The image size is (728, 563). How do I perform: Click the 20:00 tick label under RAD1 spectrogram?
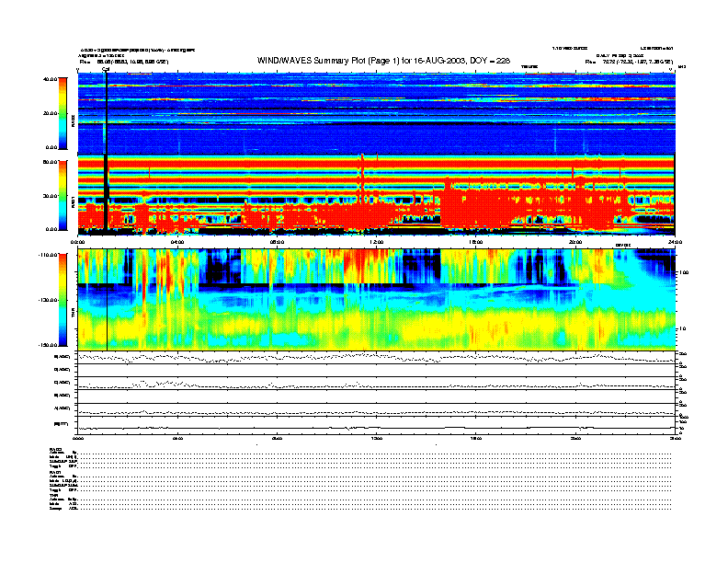tap(575, 242)
